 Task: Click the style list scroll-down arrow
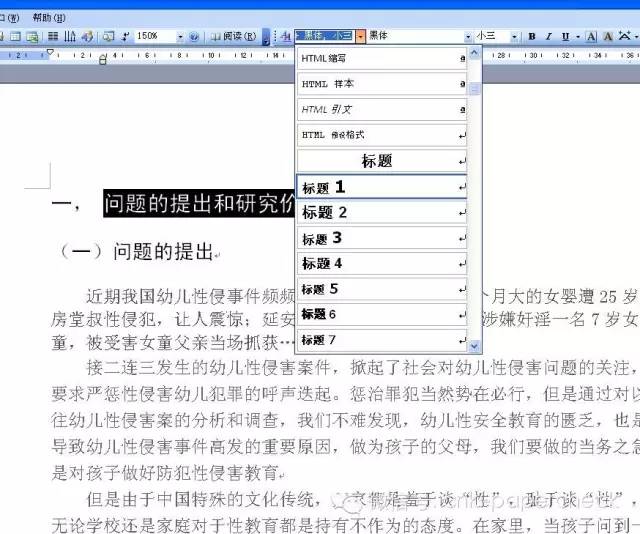(x=474, y=346)
